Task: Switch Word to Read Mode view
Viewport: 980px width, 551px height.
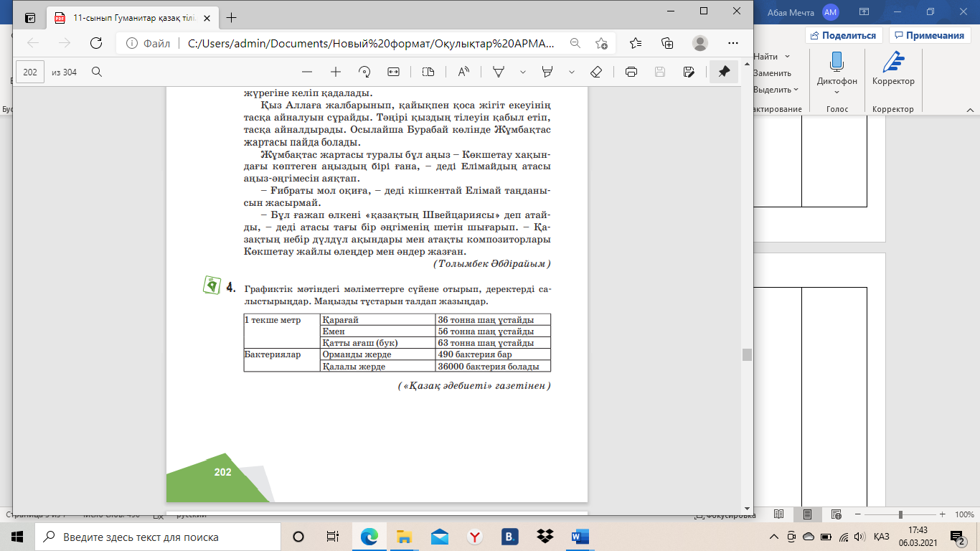Action: tap(778, 514)
